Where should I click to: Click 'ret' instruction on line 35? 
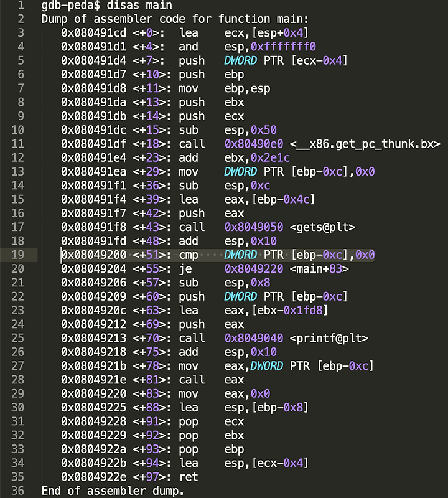[x=189, y=477]
